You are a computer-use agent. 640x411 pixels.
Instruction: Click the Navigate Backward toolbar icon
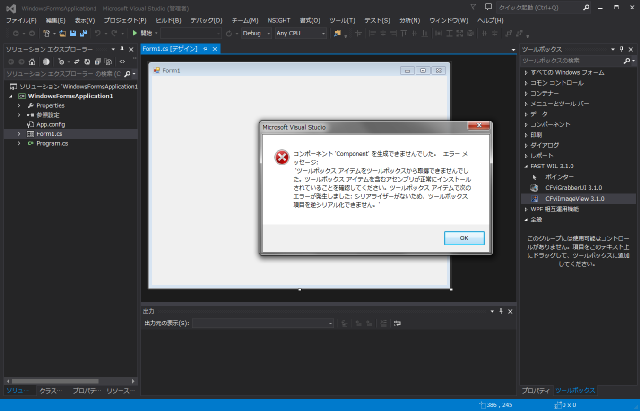[x=16, y=33]
